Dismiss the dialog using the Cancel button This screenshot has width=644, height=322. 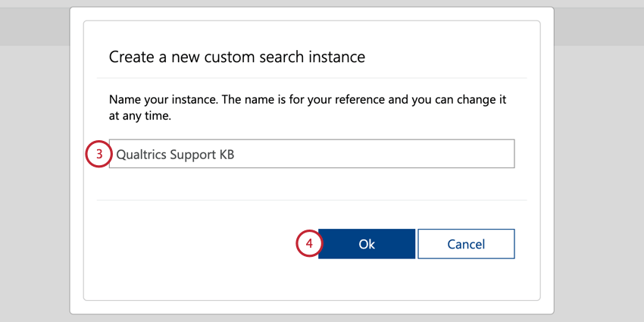point(466,244)
